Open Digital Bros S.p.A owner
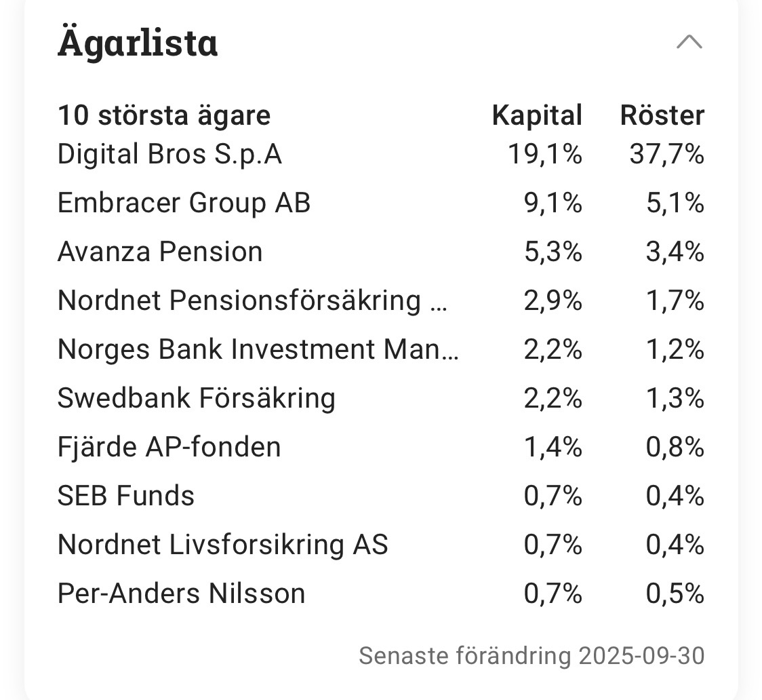 coord(169,155)
